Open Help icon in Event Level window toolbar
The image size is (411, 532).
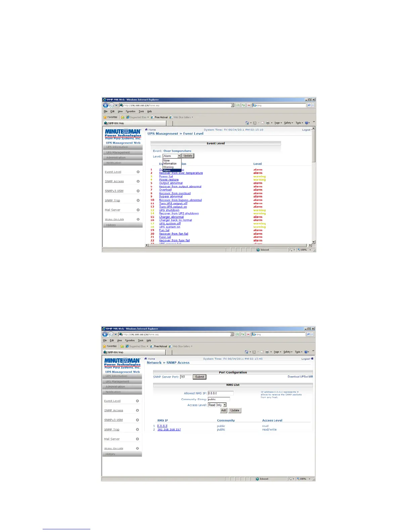[x=307, y=123]
